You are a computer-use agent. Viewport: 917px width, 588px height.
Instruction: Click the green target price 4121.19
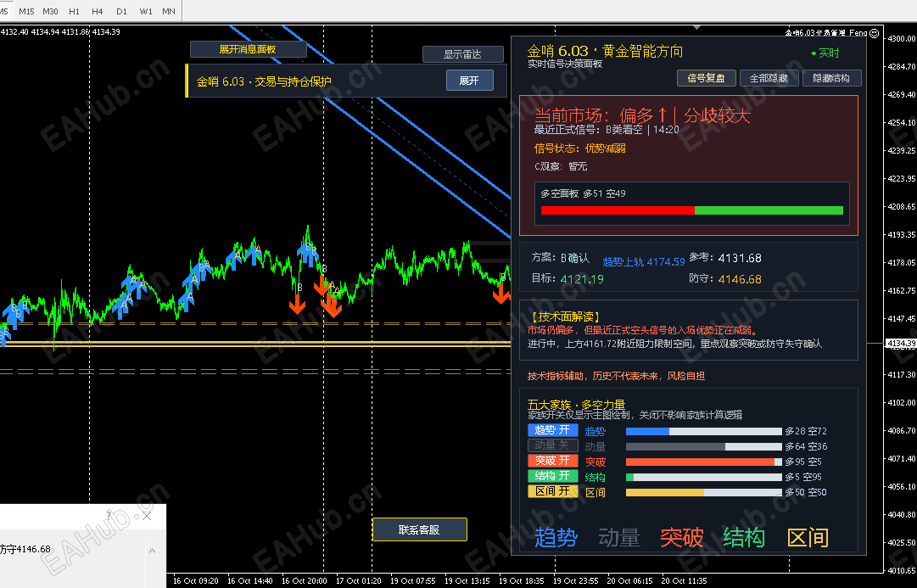(x=582, y=279)
